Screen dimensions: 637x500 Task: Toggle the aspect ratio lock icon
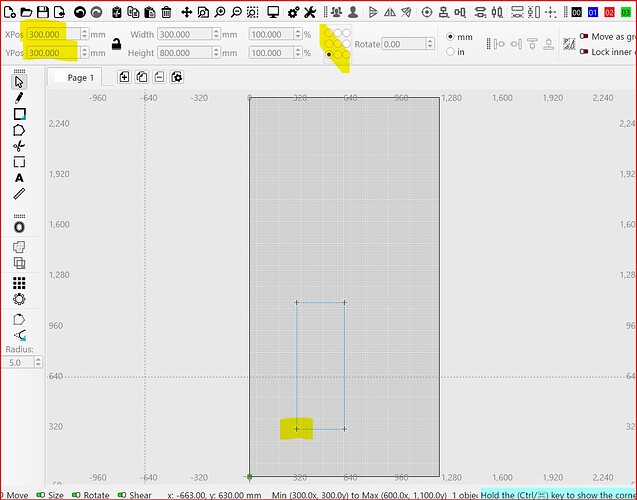(x=117, y=44)
